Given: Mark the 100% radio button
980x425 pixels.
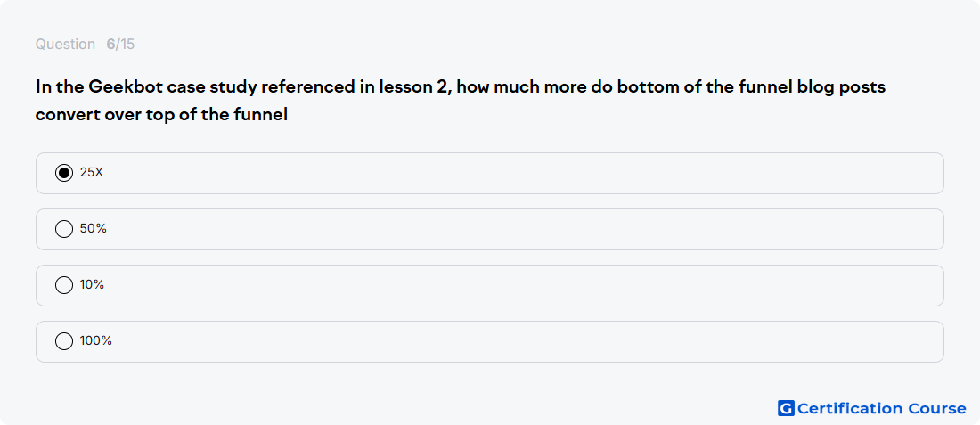Looking at the screenshot, I should 64,341.
